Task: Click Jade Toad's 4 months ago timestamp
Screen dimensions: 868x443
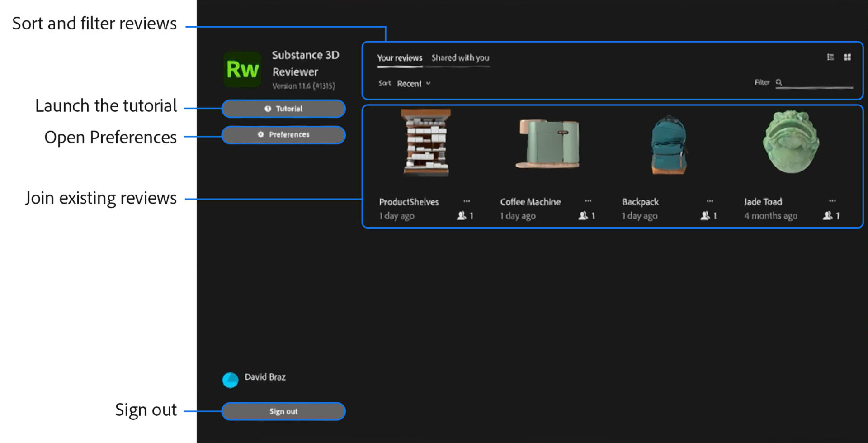Action: point(771,216)
